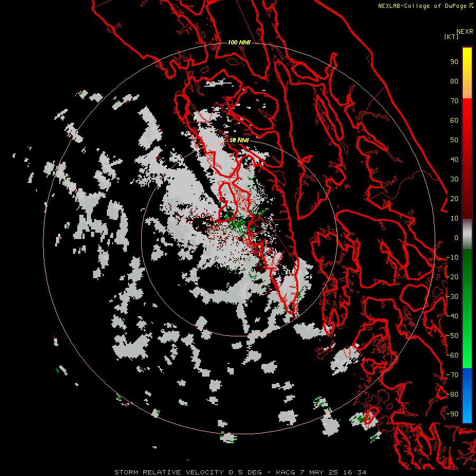Image resolution: width=476 pixels, height=476 pixels.
Task: Select the 50 NMI range ring label
Action: click(x=239, y=140)
